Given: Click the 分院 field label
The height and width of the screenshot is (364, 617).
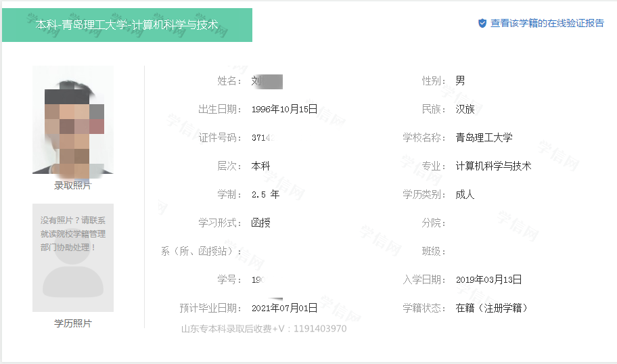Looking at the screenshot, I should pos(434,223).
